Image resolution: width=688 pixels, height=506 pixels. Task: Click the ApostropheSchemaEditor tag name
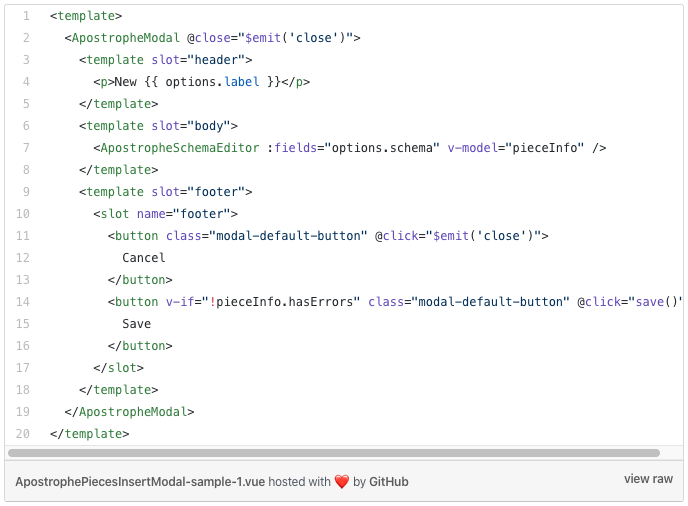(180, 148)
